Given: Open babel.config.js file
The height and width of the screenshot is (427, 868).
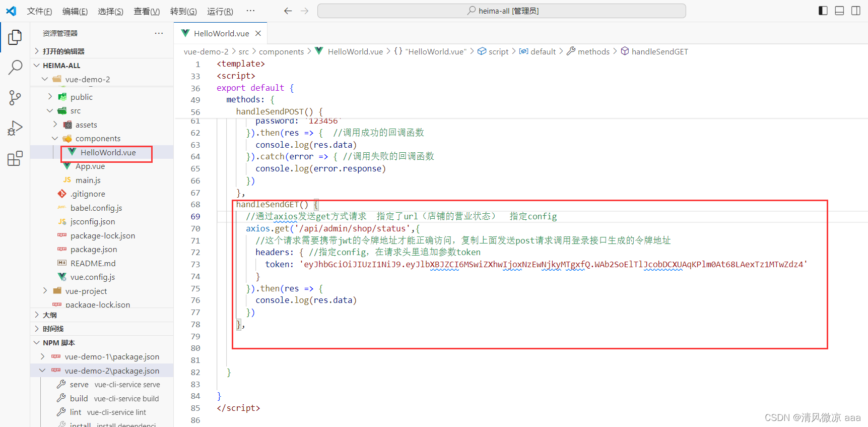Looking at the screenshot, I should [102, 208].
